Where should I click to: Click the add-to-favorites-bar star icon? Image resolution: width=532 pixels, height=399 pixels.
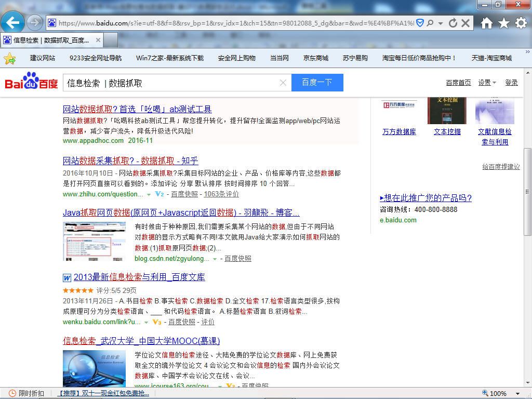10,58
